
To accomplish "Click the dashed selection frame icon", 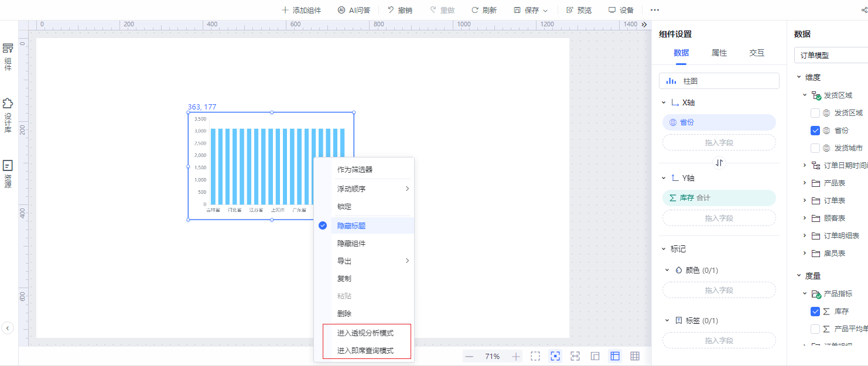I will 535,356.
